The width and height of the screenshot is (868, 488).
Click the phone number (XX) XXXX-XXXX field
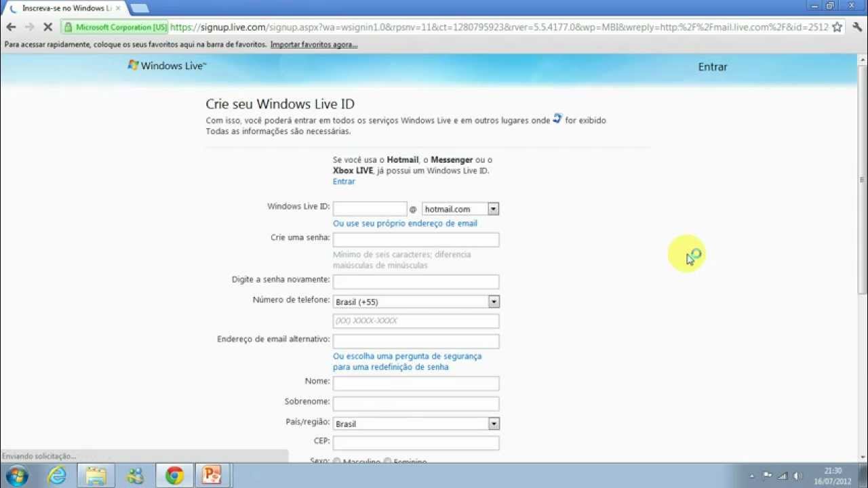pyautogui.click(x=416, y=321)
